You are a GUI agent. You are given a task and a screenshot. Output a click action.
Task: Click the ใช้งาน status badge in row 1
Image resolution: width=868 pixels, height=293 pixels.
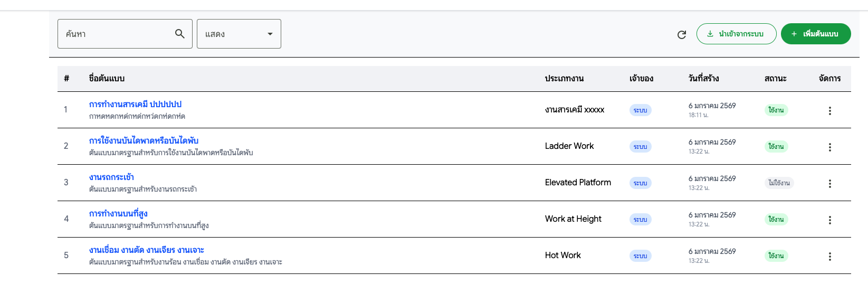coord(776,110)
